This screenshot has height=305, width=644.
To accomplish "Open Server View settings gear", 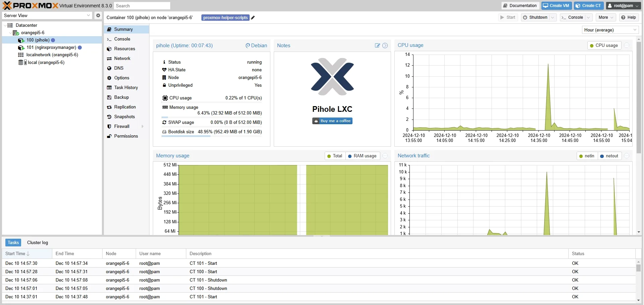I will (98, 15).
